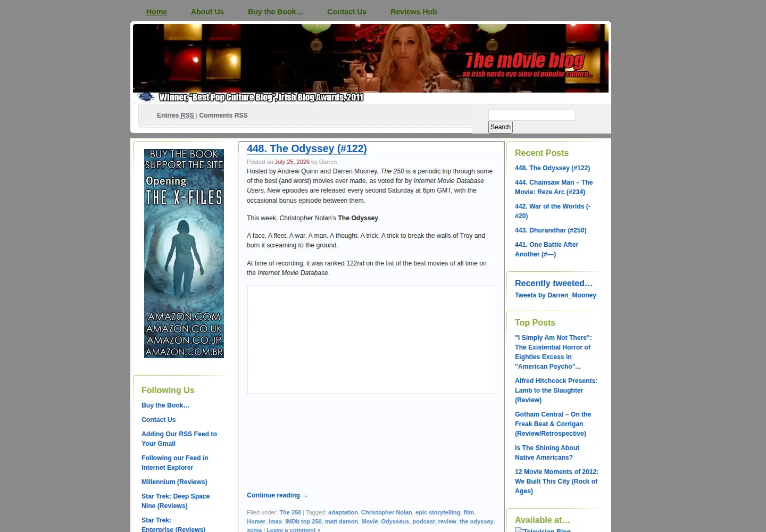
Task: Open the Gotham Central review/retrospective post
Action: tap(553, 424)
